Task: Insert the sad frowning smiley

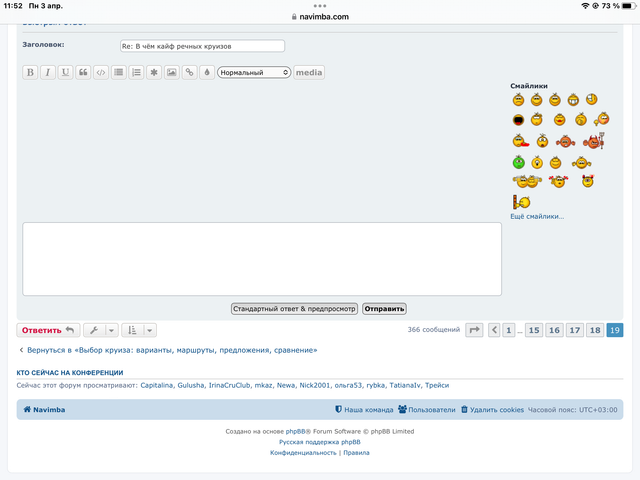Action: point(518,100)
